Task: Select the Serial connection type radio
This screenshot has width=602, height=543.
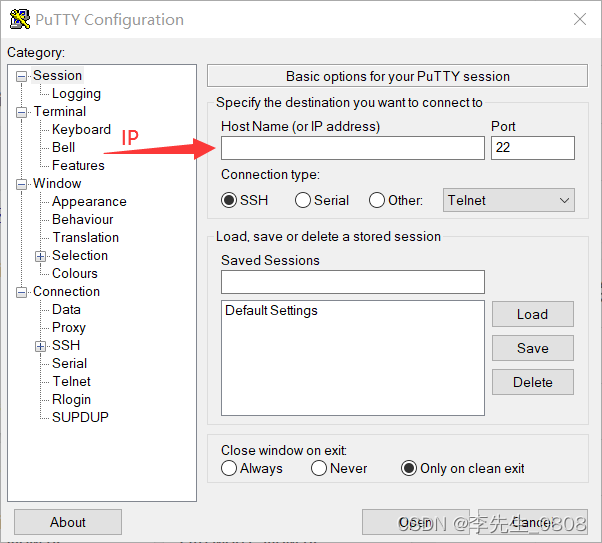Action: click(x=303, y=200)
